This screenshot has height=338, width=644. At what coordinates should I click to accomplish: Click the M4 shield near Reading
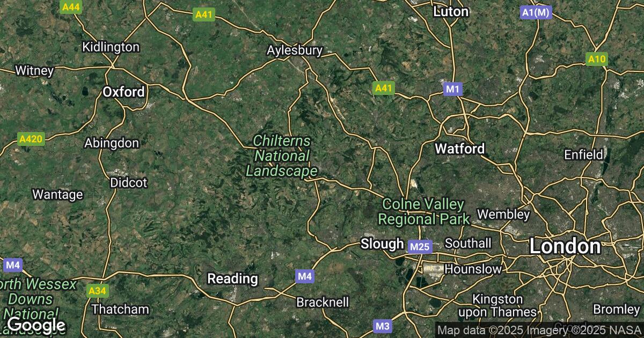click(304, 276)
